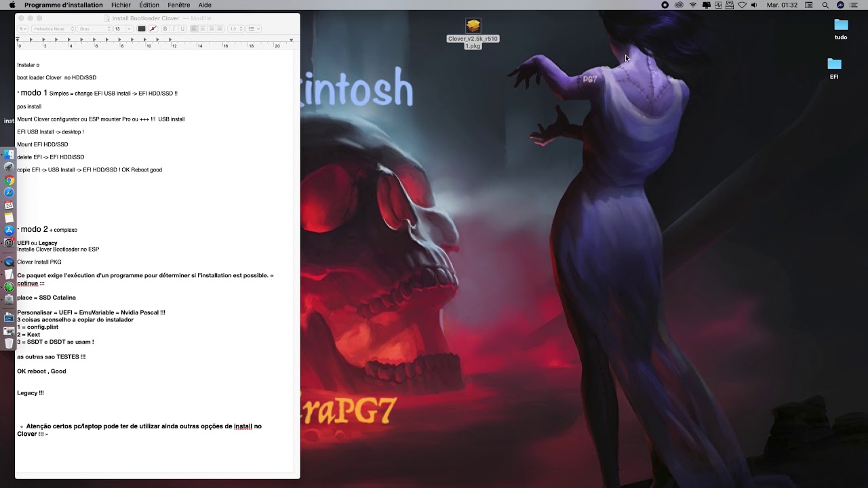Open Google Chrome from the Dock

(x=9, y=180)
